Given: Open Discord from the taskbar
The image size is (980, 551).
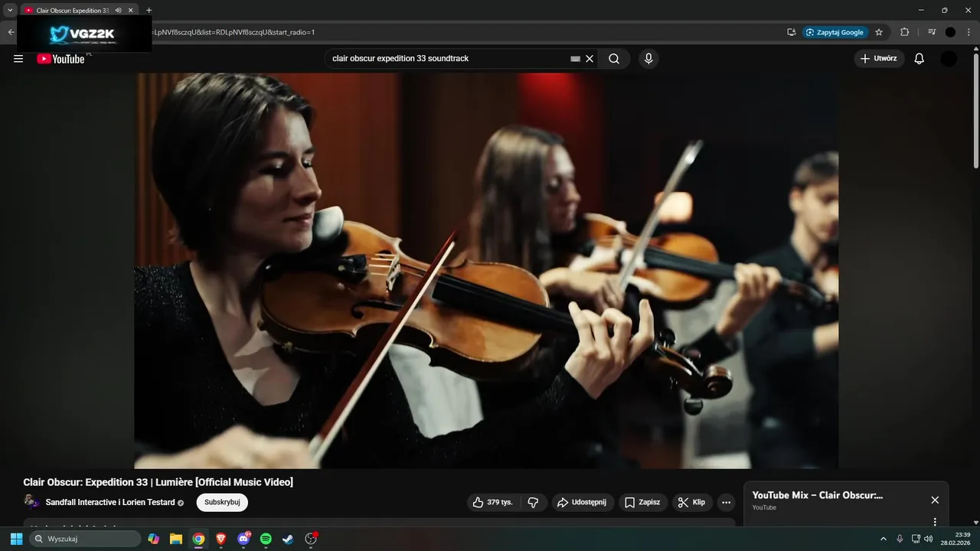Looking at the screenshot, I should click(243, 539).
